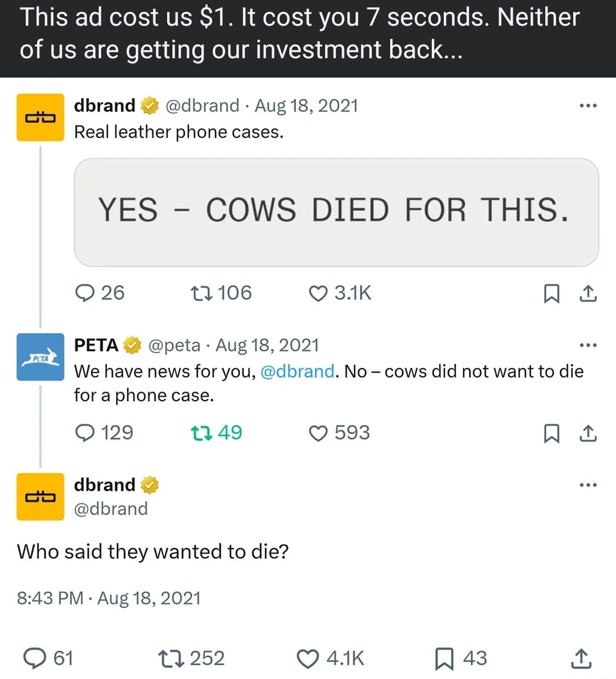Bookmark PETA's tweet
616x679 pixels.
point(552,434)
